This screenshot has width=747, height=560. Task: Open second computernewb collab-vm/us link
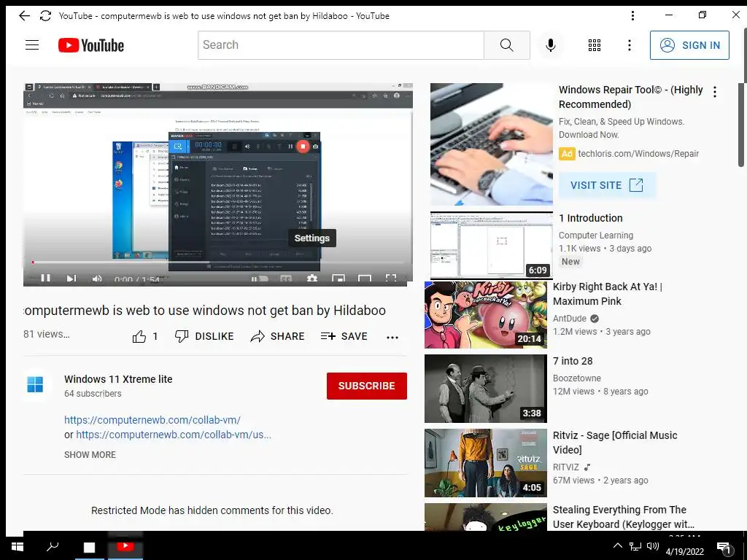(x=174, y=435)
